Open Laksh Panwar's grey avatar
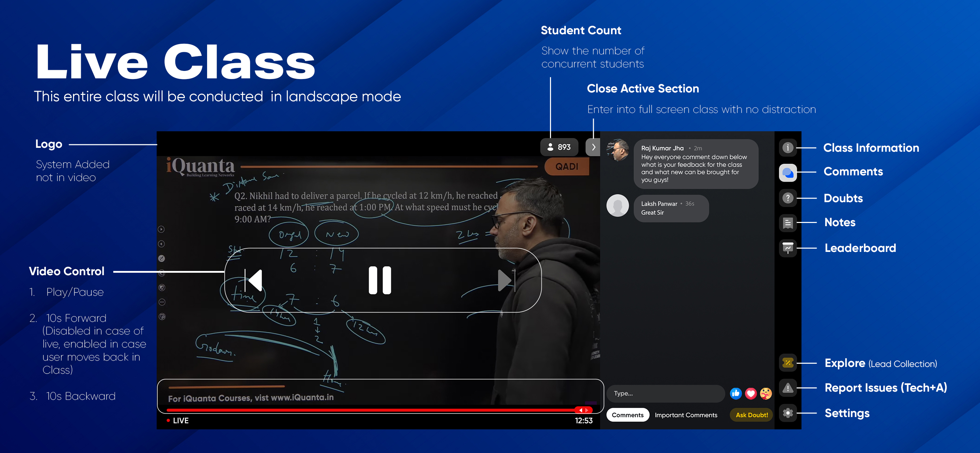This screenshot has height=453, width=980. 617,205
